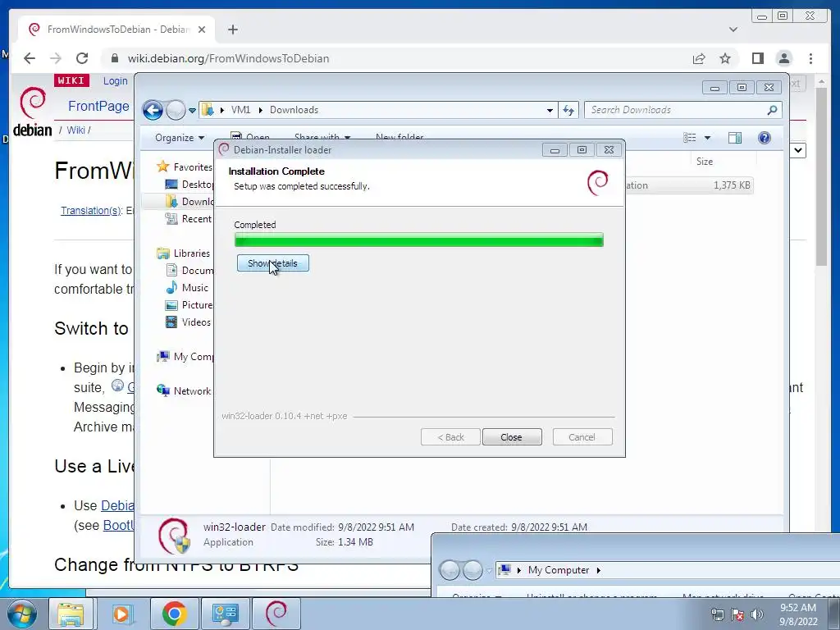Click the network tray icon
The height and width of the screenshot is (630, 840).
pos(717,614)
